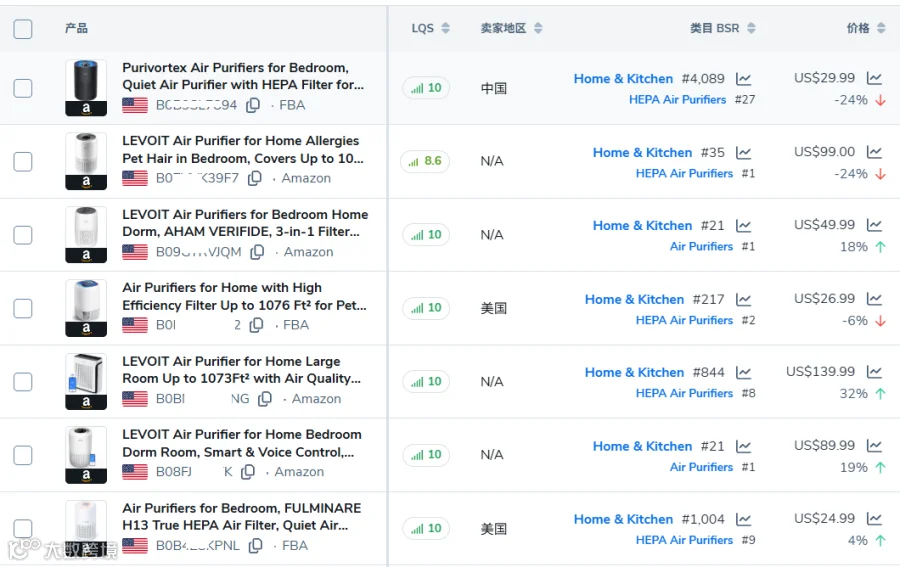Open price history chart for US$29.99
The image size is (900, 567).
pyautogui.click(x=875, y=77)
